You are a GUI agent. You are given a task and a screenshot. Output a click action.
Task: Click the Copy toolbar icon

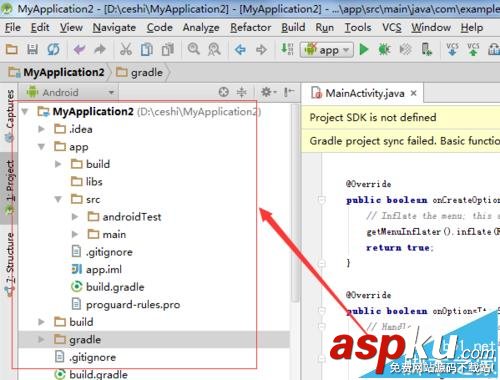pyautogui.click(x=147, y=49)
